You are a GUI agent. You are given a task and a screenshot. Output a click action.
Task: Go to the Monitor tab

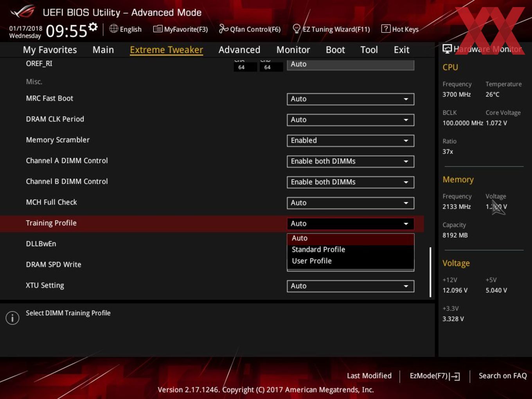click(293, 50)
